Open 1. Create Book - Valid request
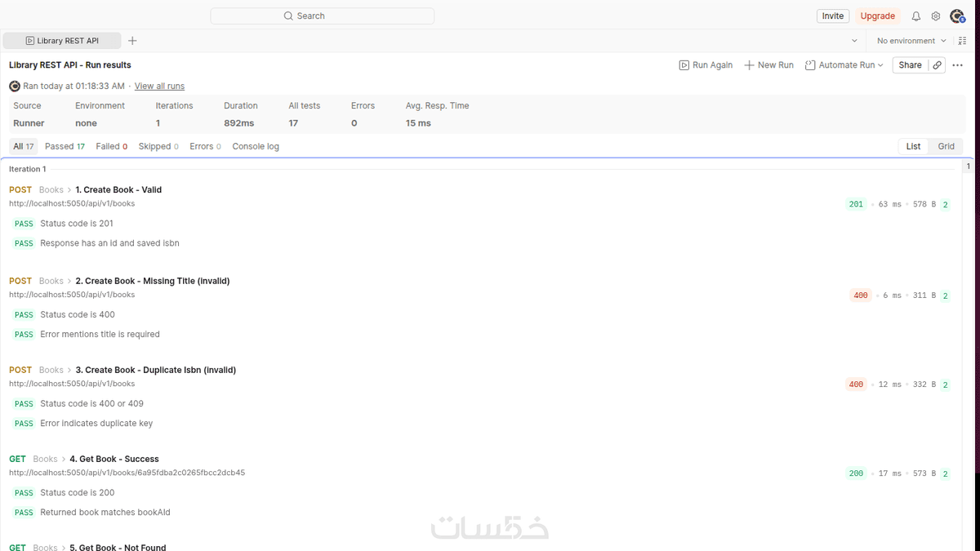Viewport: 980px width, 551px height. (118, 190)
